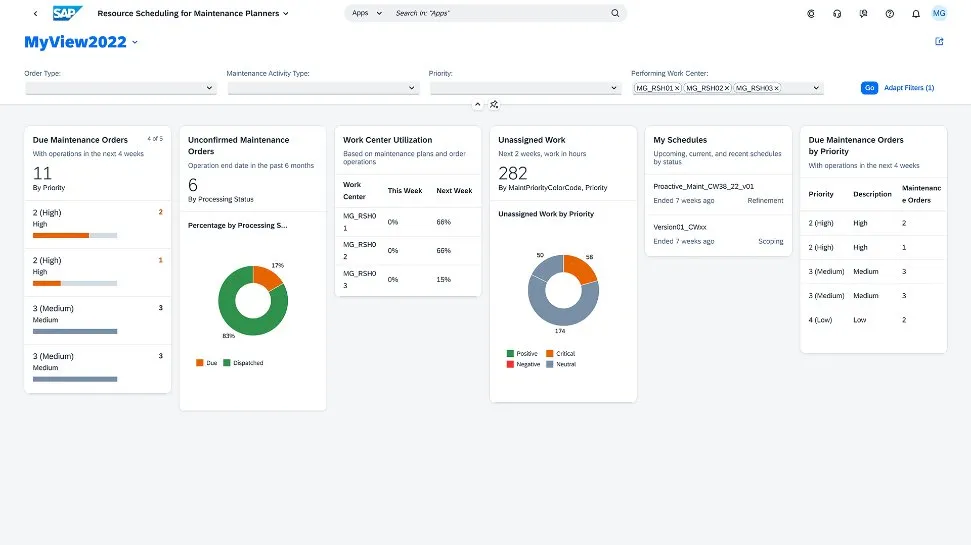Open the headset support icon

click(836, 14)
